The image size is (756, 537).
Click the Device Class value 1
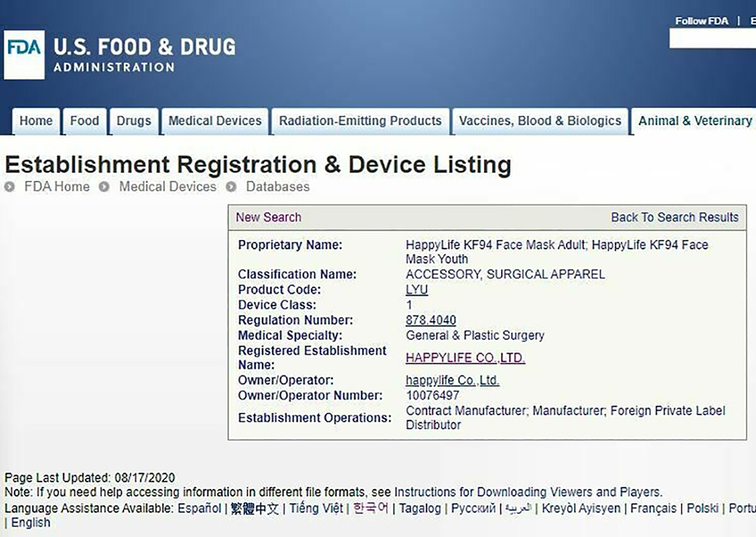(x=409, y=305)
